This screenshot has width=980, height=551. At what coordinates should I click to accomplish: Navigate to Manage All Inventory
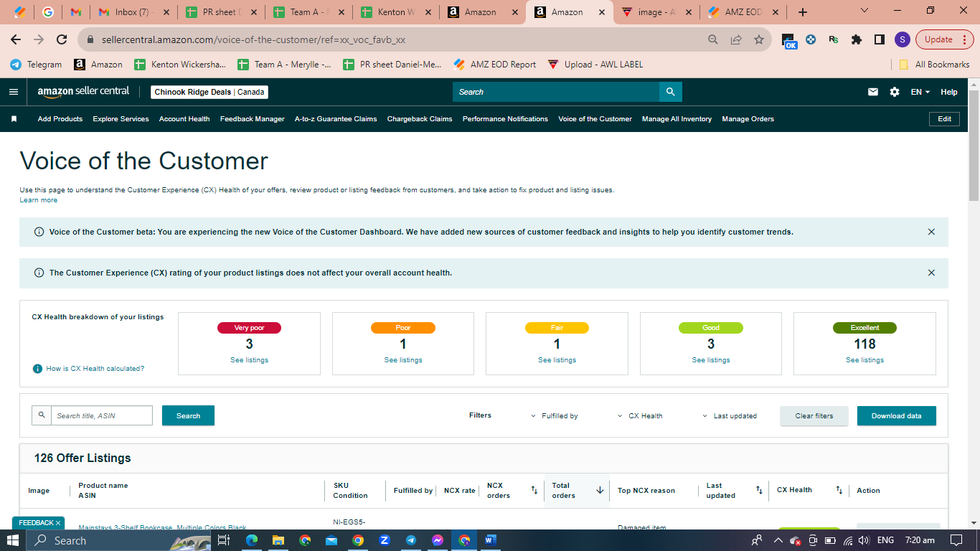[677, 119]
